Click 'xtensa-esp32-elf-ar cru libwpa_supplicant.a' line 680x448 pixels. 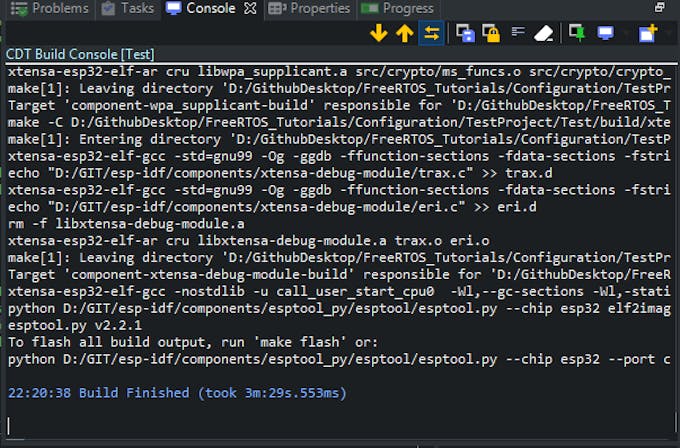coord(339,72)
